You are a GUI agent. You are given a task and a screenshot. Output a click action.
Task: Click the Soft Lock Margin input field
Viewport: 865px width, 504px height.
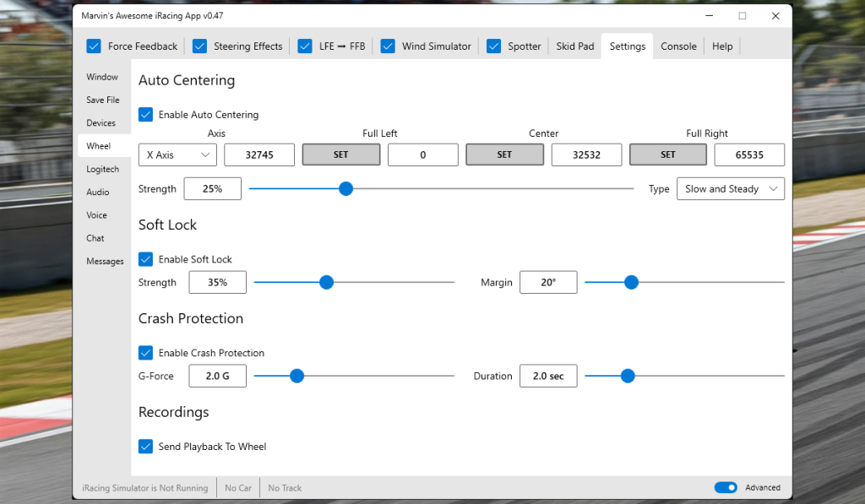pyautogui.click(x=548, y=283)
